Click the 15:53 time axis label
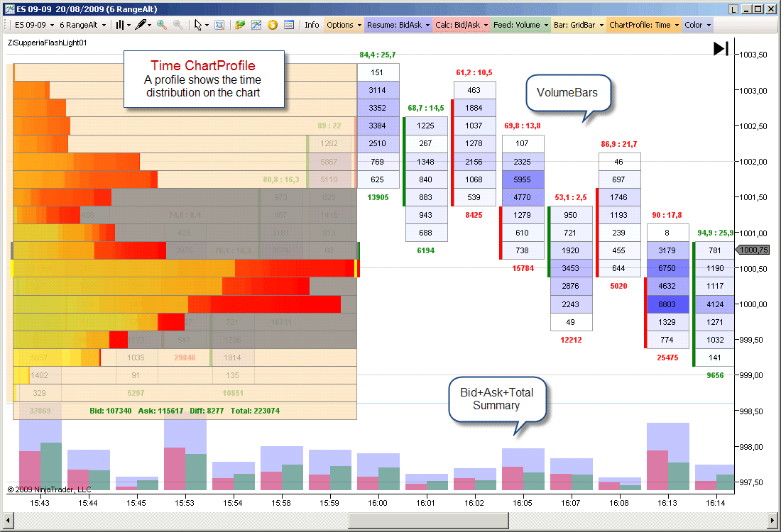Viewport: 781px width, 532px height. (x=185, y=503)
